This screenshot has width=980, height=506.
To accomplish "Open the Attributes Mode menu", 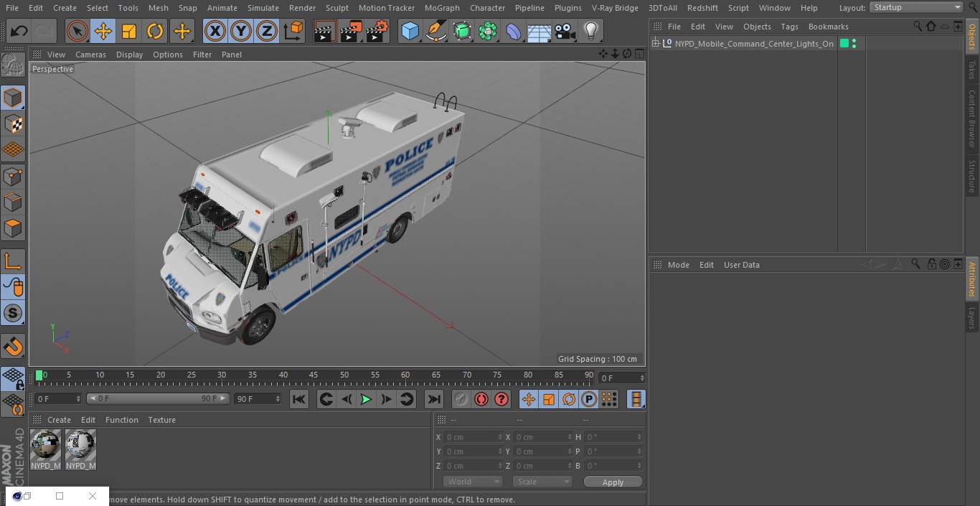I will 678,265.
